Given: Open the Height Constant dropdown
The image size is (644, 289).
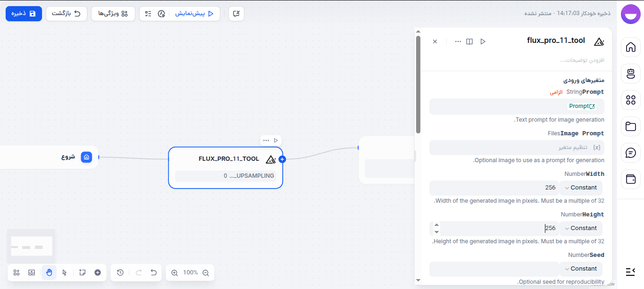Looking at the screenshot, I should coord(581,228).
